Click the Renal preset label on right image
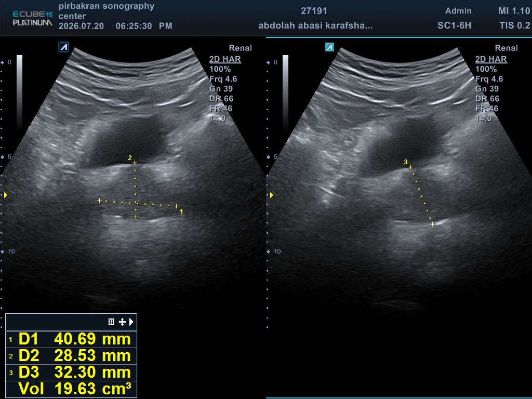This screenshot has width=532, height=399. (x=506, y=48)
